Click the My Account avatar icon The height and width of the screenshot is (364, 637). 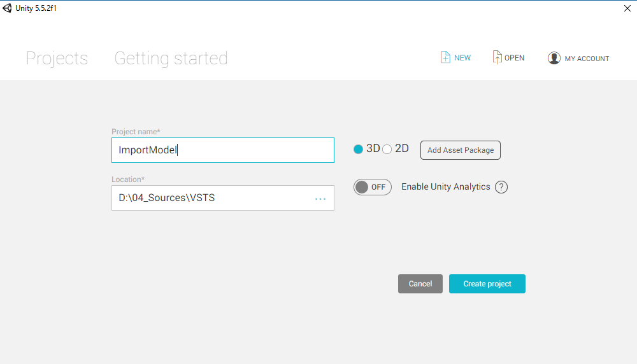[x=554, y=58]
